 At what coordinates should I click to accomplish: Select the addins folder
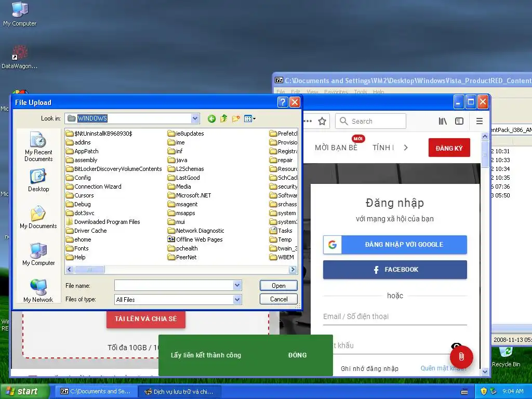pyautogui.click(x=79, y=142)
